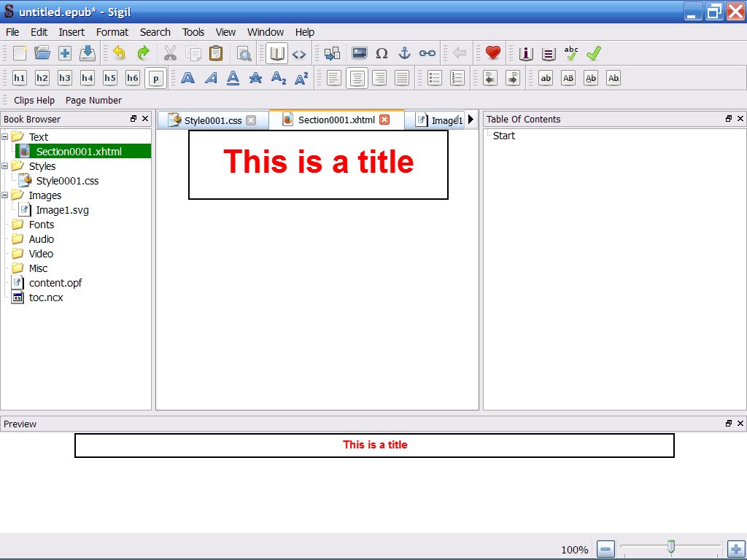747x560 pixels.
Task: Insert an anchor ID
Action: tap(404, 53)
